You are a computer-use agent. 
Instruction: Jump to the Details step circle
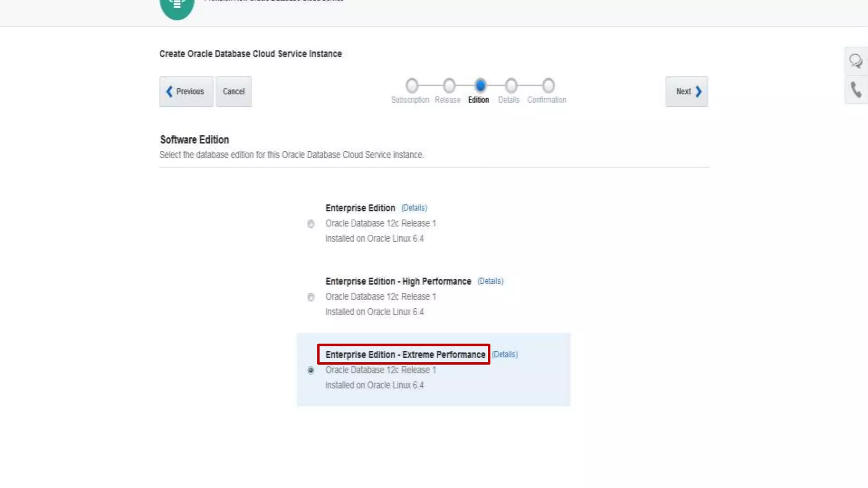(x=511, y=86)
